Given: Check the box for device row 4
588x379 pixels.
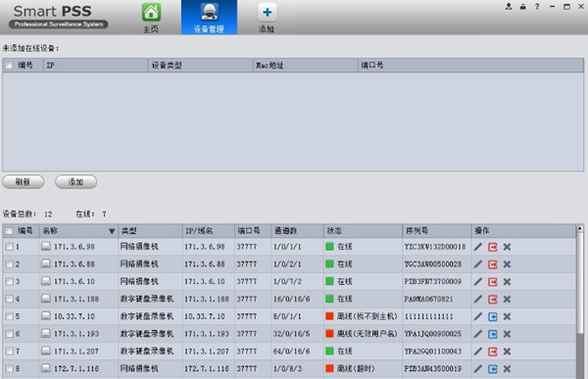Looking at the screenshot, I should [x=10, y=299].
